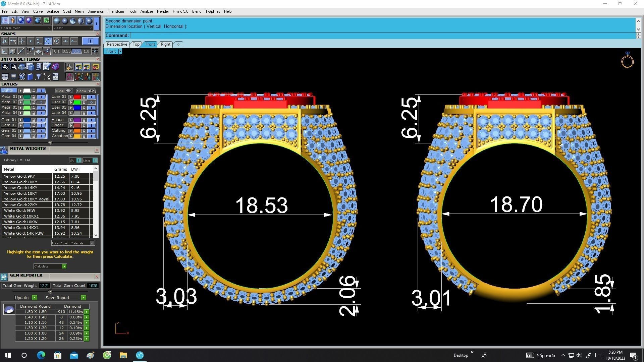Open the Plastic material dropdown
Viewport: 644px width, 362px height.
72,28
